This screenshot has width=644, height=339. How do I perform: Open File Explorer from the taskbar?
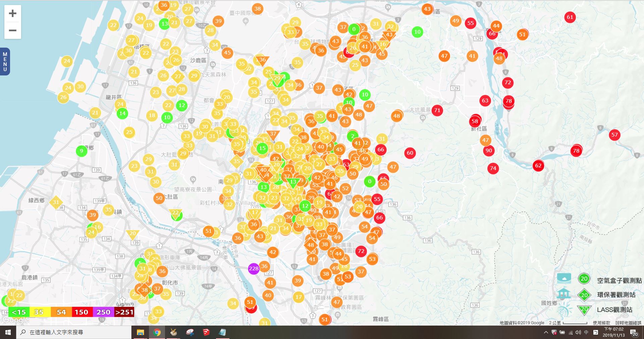pyautogui.click(x=140, y=332)
